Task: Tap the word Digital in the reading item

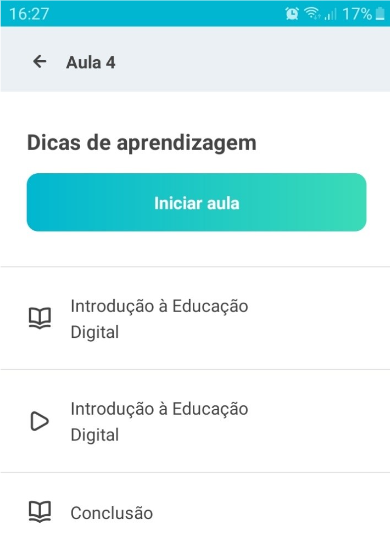Action: pyautogui.click(x=95, y=332)
